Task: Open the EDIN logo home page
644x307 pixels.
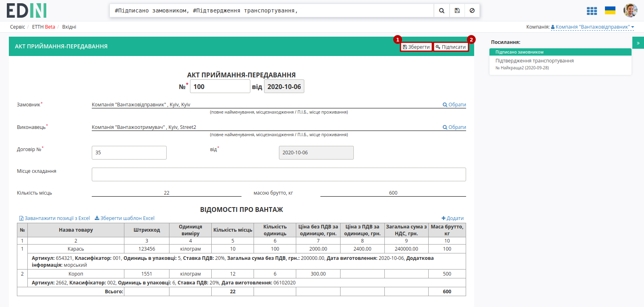Action: click(27, 10)
